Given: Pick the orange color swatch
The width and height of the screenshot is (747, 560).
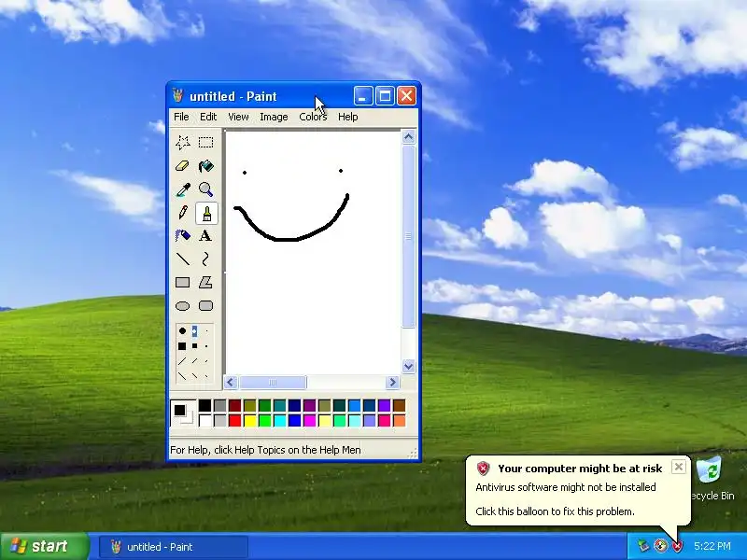Looking at the screenshot, I should pyautogui.click(x=400, y=421).
